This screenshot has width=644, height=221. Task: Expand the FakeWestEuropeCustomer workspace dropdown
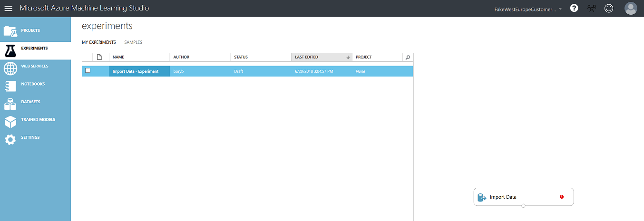[528, 9]
